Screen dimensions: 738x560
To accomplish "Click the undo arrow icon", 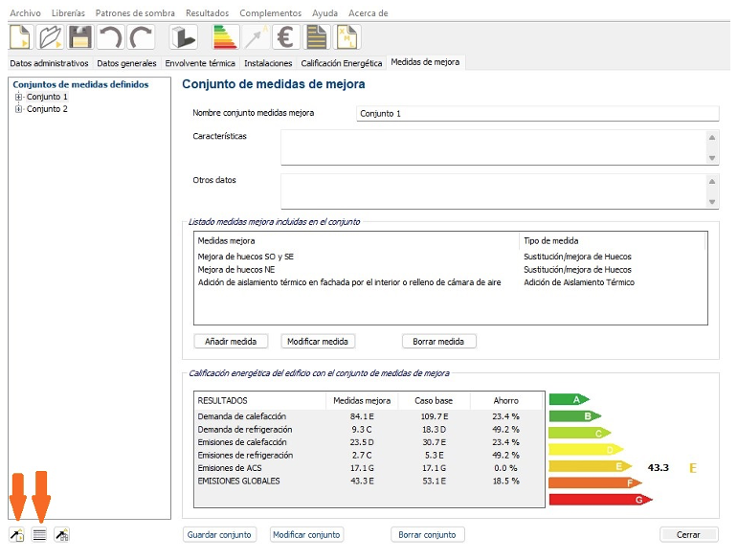I will [x=111, y=37].
